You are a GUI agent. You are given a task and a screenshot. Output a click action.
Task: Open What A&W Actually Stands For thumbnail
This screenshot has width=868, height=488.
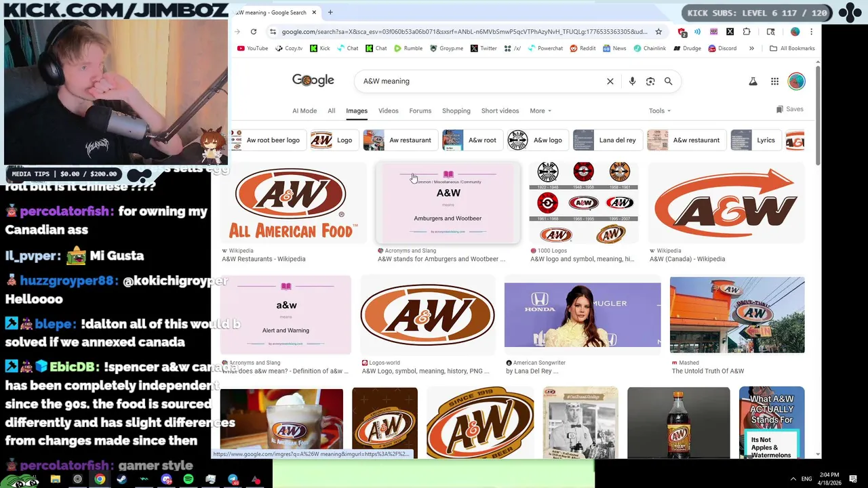772,422
